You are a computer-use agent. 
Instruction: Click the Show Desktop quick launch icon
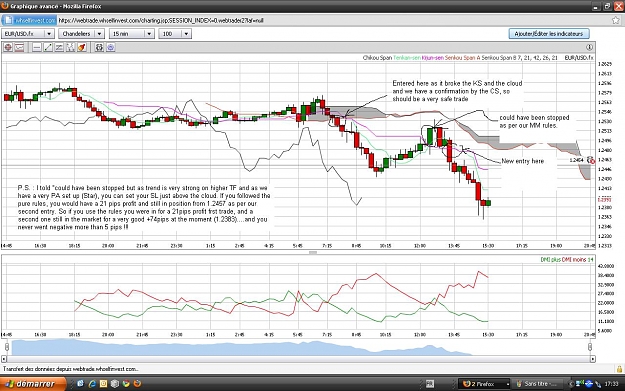click(81, 383)
